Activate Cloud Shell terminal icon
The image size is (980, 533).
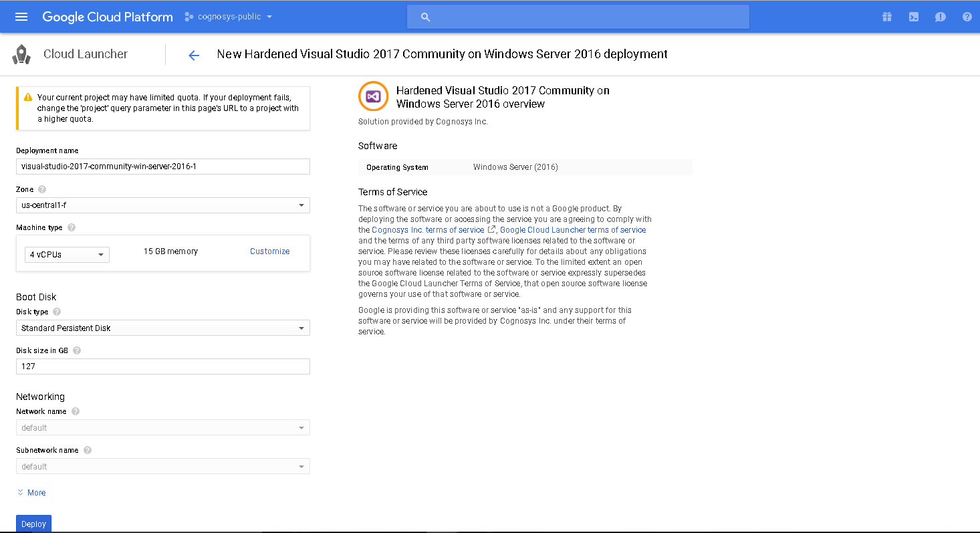(x=914, y=17)
